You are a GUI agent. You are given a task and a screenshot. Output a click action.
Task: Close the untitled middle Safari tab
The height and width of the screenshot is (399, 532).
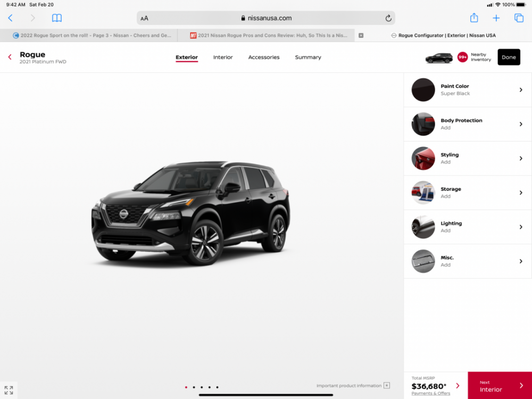pos(361,36)
